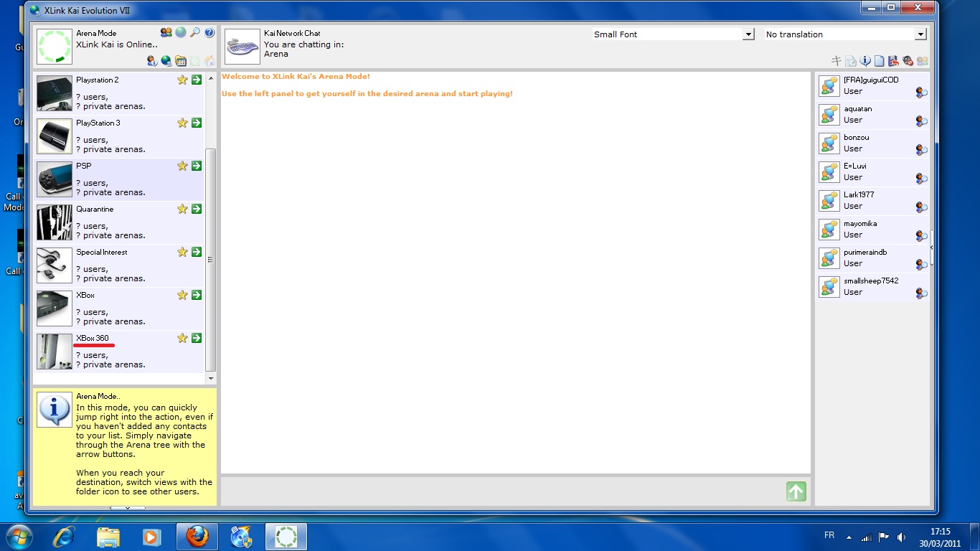Enter the Special Interest arena via green arrow
980x551 pixels.
click(x=197, y=252)
